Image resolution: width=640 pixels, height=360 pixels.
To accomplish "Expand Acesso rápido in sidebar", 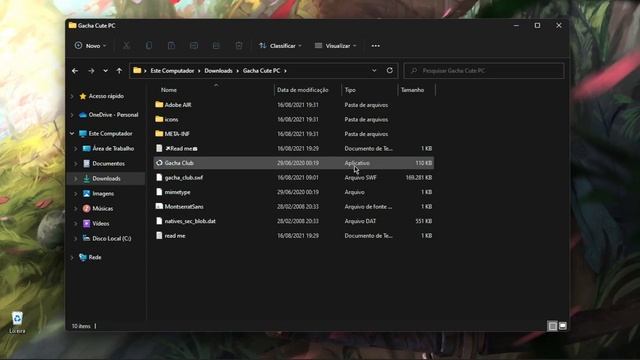I will pyautogui.click(x=72, y=96).
